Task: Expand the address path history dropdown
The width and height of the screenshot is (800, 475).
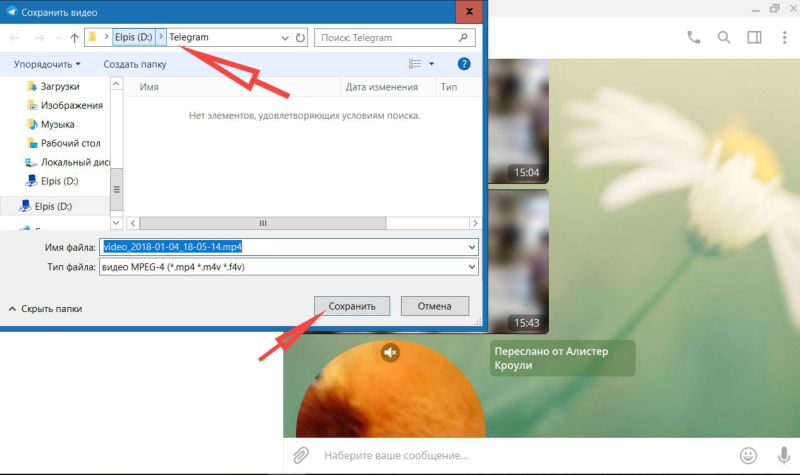Action: [285, 38]
